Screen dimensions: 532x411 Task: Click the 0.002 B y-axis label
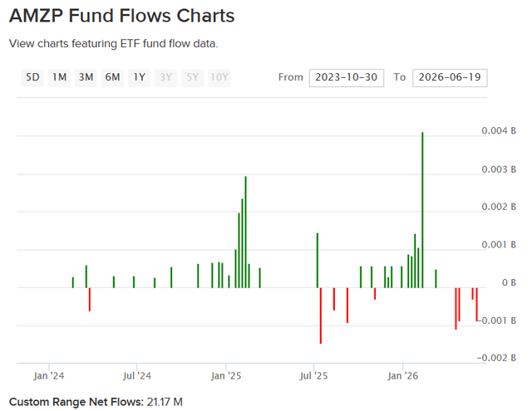[x=499, y=207]
